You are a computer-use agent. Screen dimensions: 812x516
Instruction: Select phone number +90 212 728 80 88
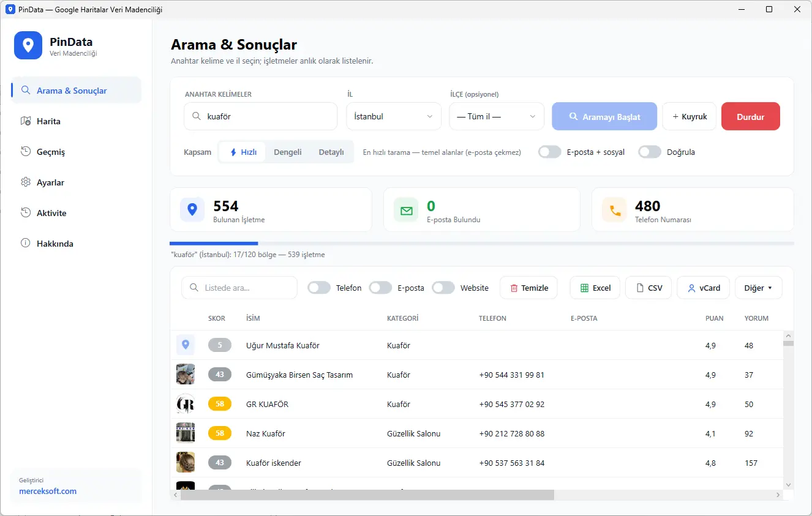click(x=512, y=433)
